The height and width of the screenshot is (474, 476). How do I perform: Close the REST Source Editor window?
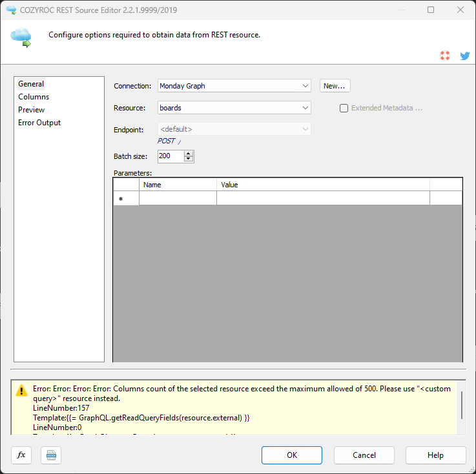tap(460, 10)
